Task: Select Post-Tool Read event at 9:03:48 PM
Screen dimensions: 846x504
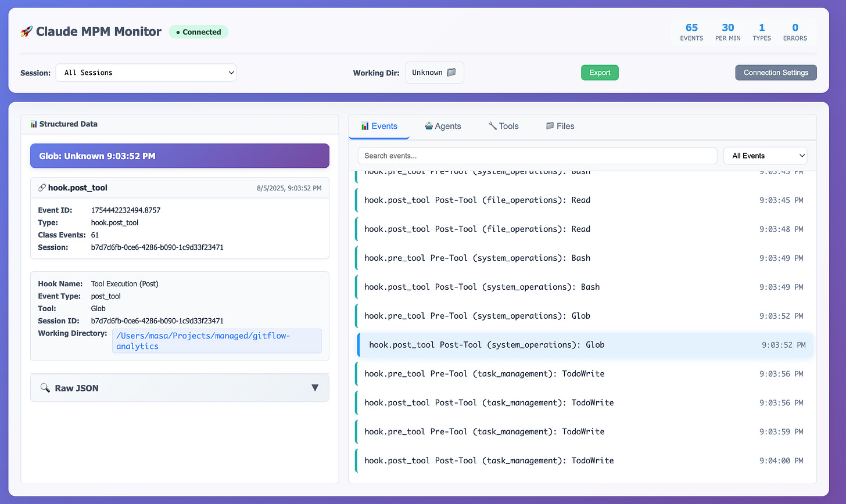Action: point(585,229)
